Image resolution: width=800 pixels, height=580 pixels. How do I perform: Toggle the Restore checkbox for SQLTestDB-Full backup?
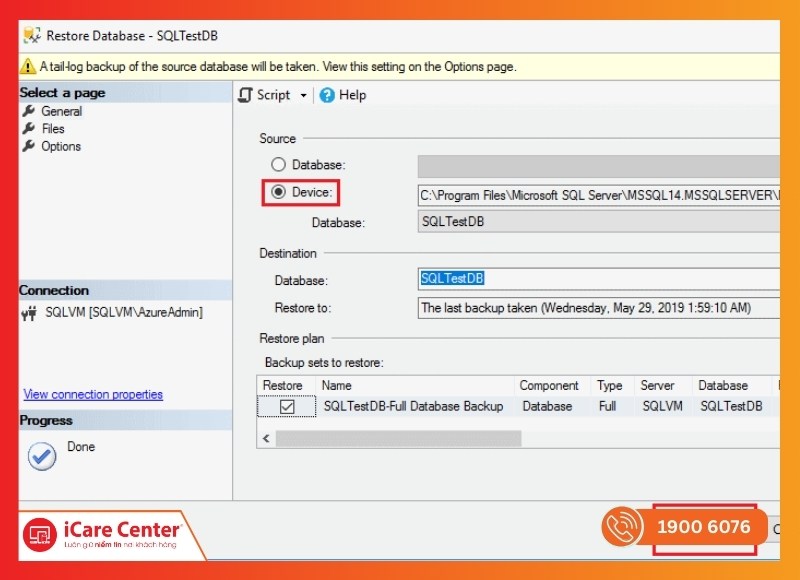click(x=287, y=407)
